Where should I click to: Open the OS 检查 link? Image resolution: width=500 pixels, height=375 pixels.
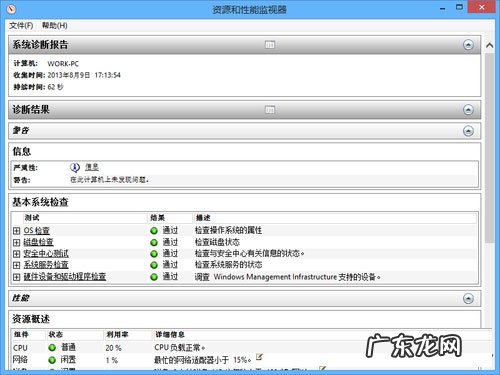(37, 230)
